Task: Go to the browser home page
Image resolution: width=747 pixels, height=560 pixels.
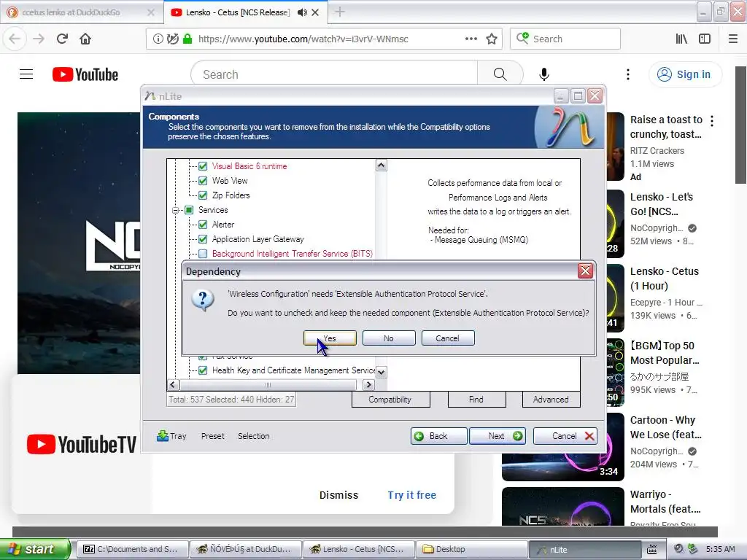Action: click(85, 39)
